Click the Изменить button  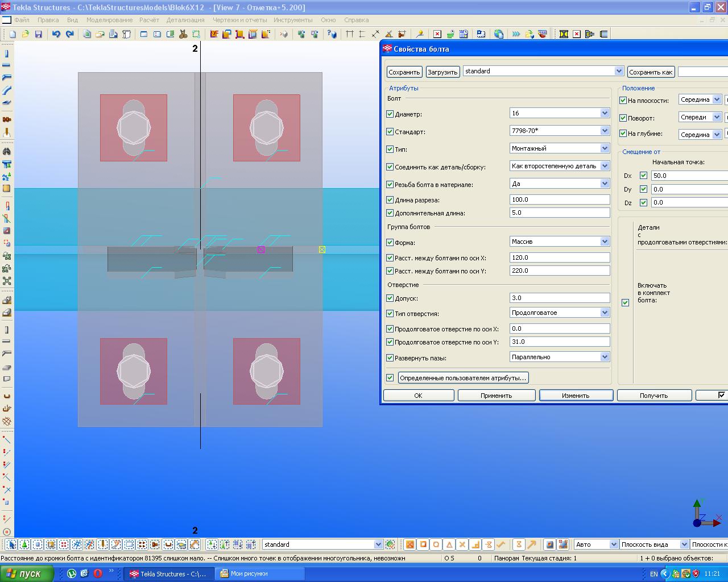pyautogui.click(x=576, y=396)
